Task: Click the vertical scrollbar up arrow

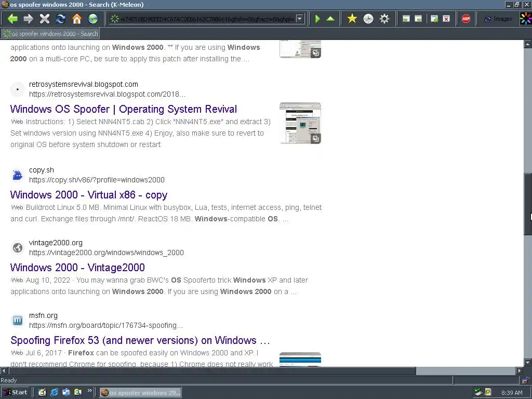Action: pyautogui.click(x=528, y=44)
